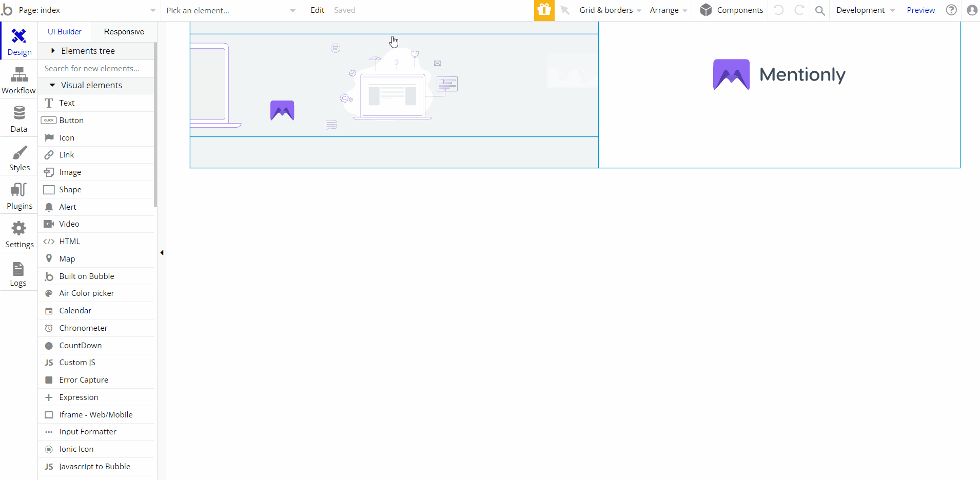Image resolution: width=980 pixels, height=480 pixels.
Task: Select the Button element
Action: click(x=96, y=121)
